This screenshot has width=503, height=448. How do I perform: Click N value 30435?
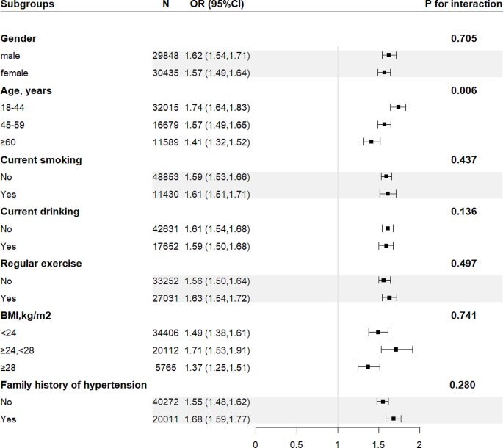point(165,73)
